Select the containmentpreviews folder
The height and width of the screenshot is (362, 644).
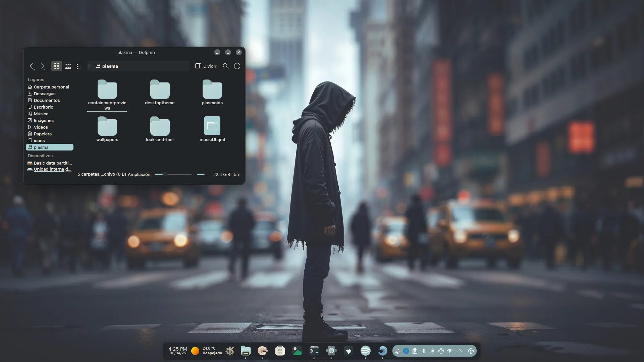pyautogui.click(x=107, y=95)
